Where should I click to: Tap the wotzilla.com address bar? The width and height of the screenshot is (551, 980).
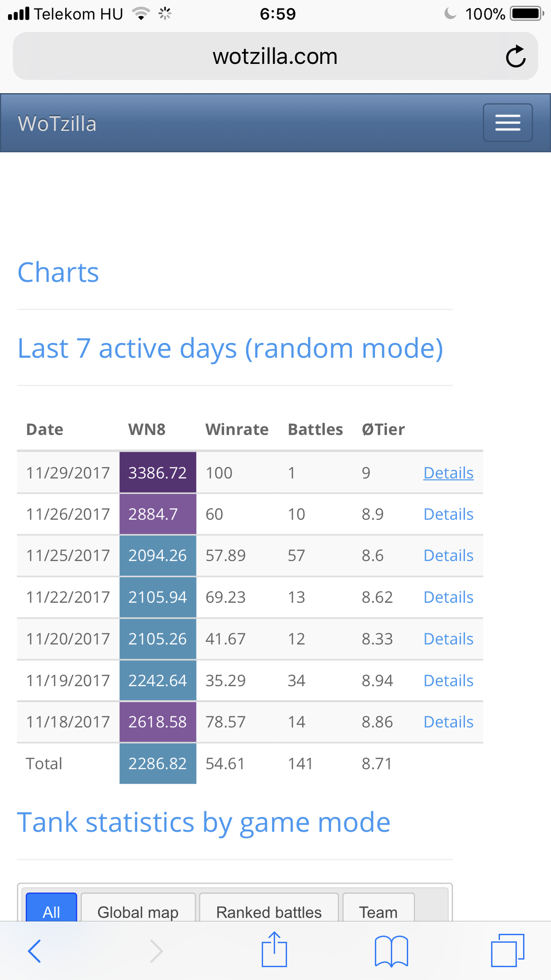click(x=275, y=56)
